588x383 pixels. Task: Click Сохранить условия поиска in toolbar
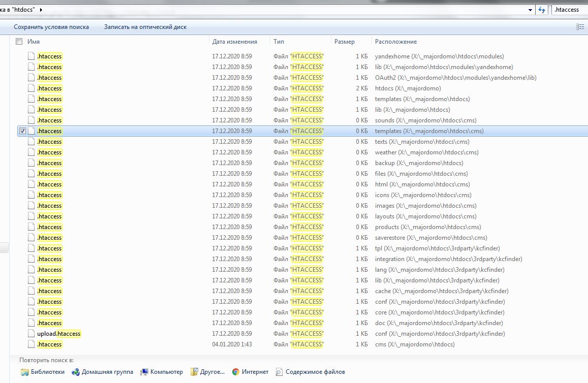[x=51, y=27]
